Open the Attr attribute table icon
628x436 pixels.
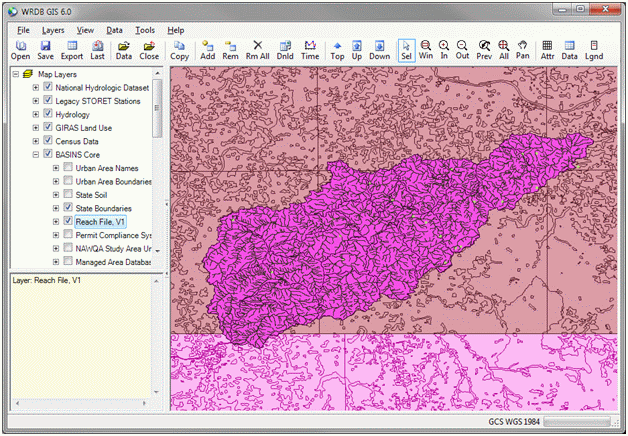point(548,50)
